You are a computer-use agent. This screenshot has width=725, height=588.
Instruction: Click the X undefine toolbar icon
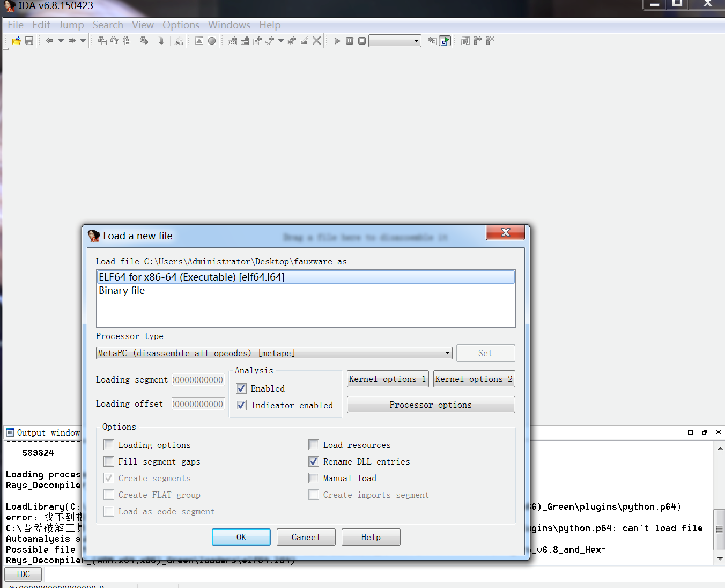coord(316,41)
